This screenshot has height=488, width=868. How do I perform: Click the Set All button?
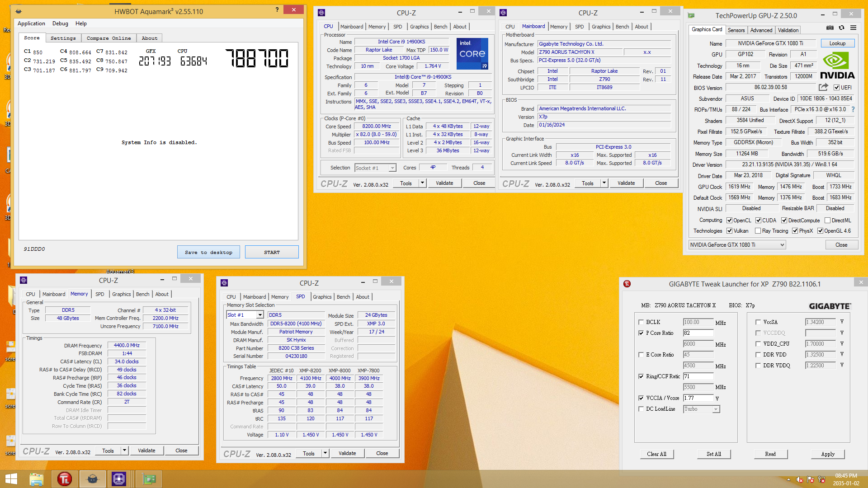pyautogui.click(x=714, y=454)
